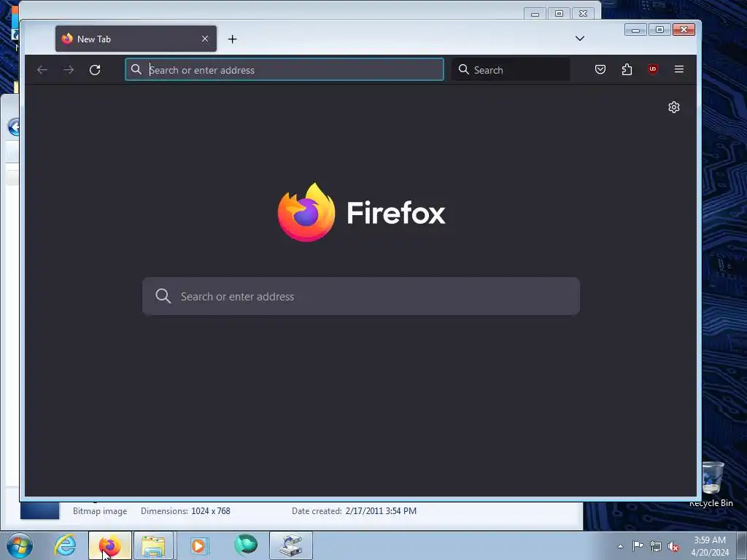Select the Recycle Bin desktop icon
Image resolution: width=747 pixels, height=560 pixels.
pos(712,484)
